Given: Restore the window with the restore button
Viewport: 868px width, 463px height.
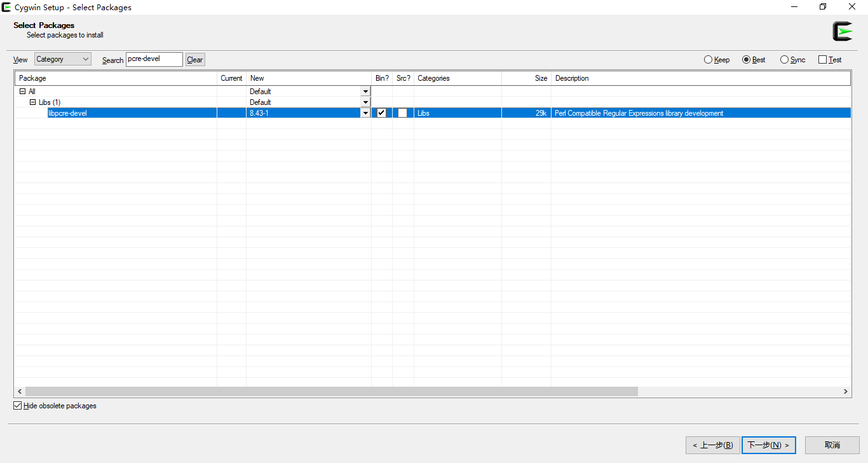Looking at the screenshot, I should (823, 7).
